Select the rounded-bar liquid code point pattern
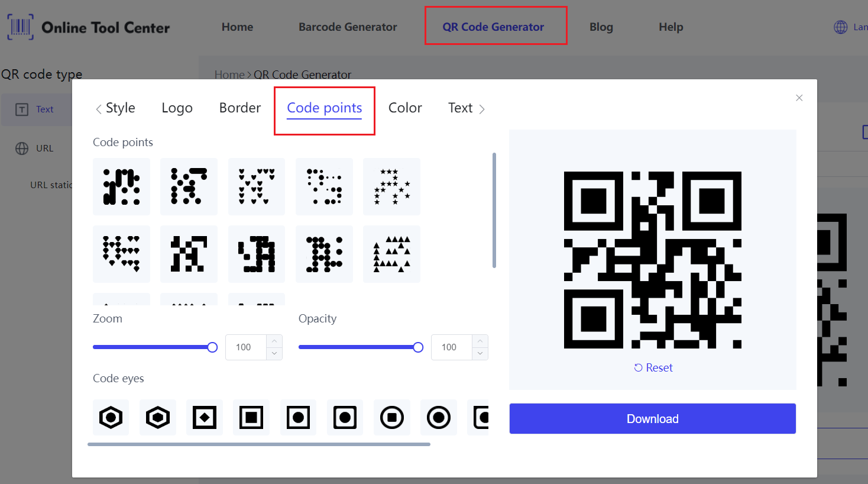 point(121,186)
